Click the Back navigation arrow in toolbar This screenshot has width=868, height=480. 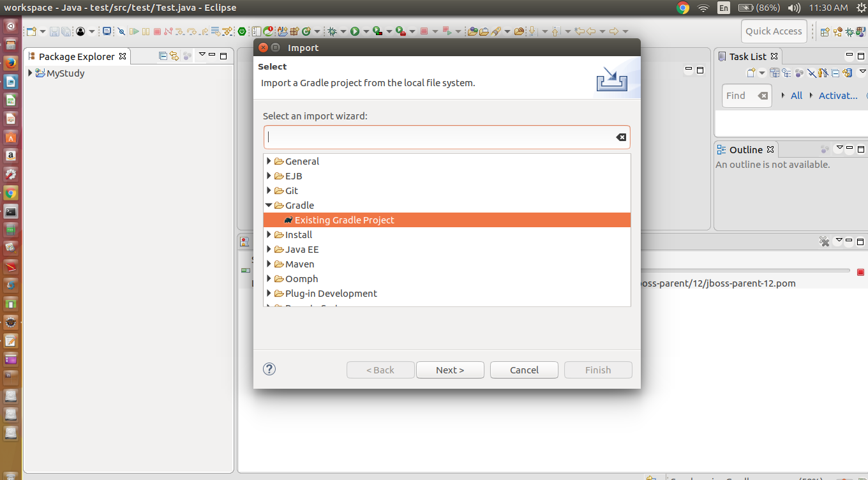tap(591, 31)
